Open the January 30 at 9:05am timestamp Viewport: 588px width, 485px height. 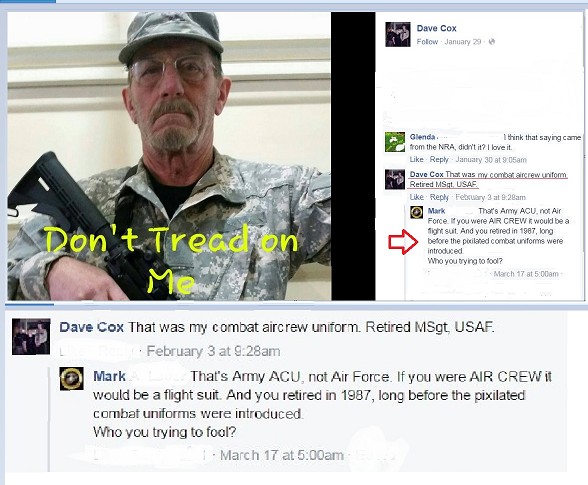[491, 160]
